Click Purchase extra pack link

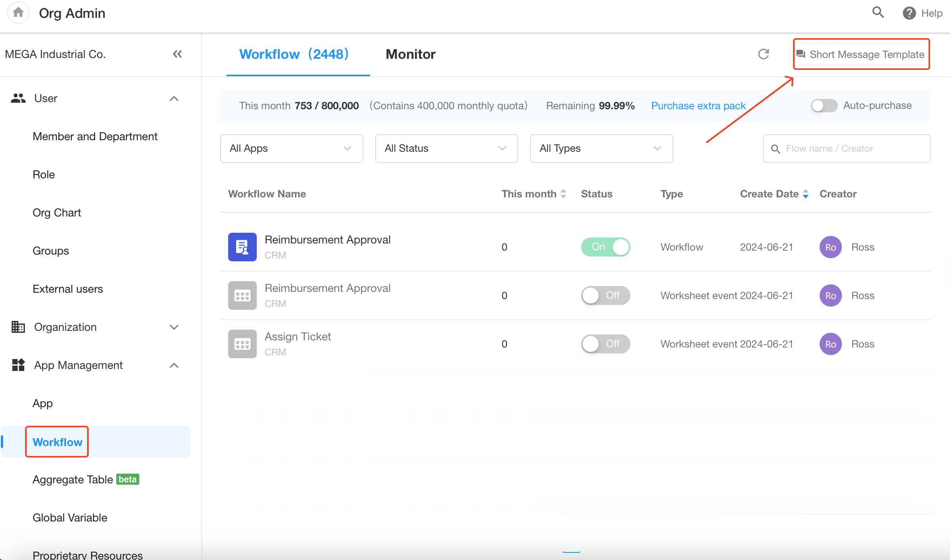pos(698,106)
